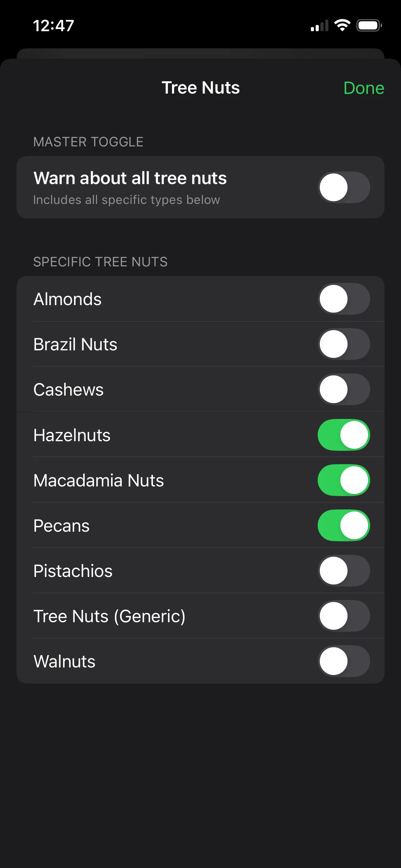Image resolution: width=401 pixels, height=868 pixels.
Task: Tap the Tree Nuts (Generic) label
Action: click(x=109, y=616)
